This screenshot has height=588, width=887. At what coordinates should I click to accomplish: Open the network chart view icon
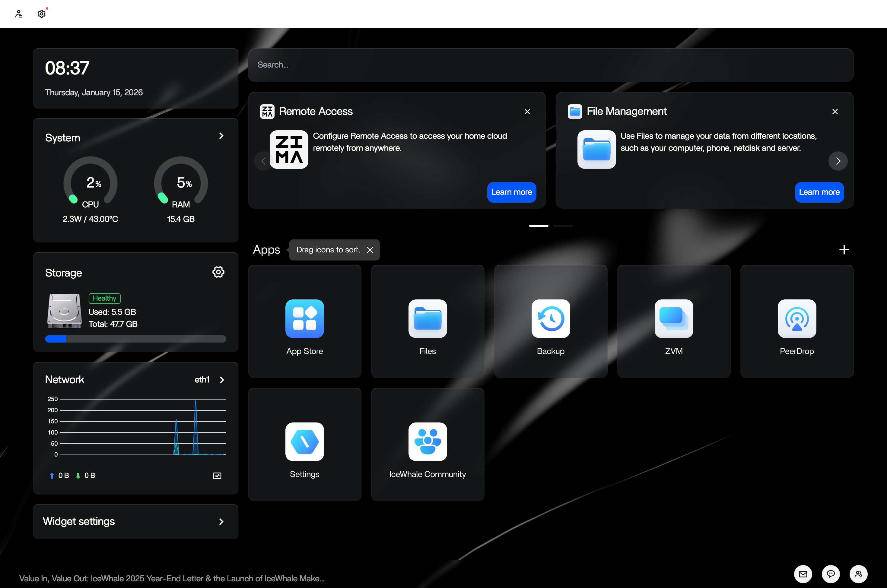pos(217,476)
